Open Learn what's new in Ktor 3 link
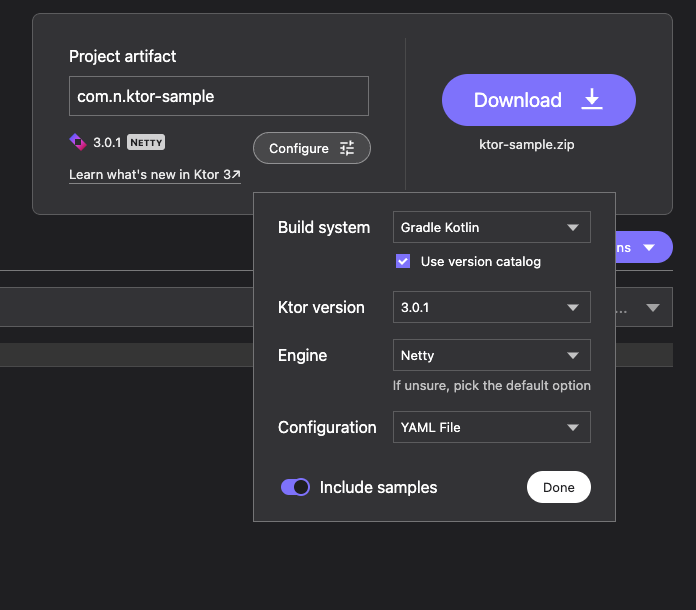The width and height of the screenshot is (696, 610). tap(154, 174)
